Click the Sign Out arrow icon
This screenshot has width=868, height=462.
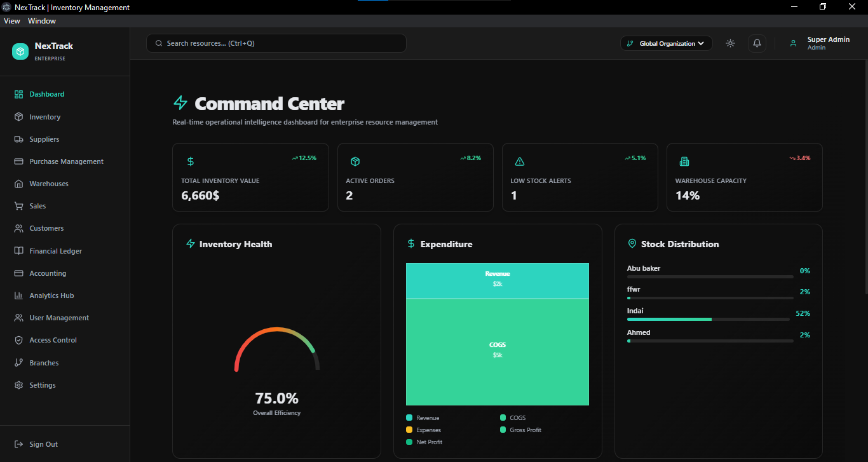pyautogui.click(x=18, y=444)
